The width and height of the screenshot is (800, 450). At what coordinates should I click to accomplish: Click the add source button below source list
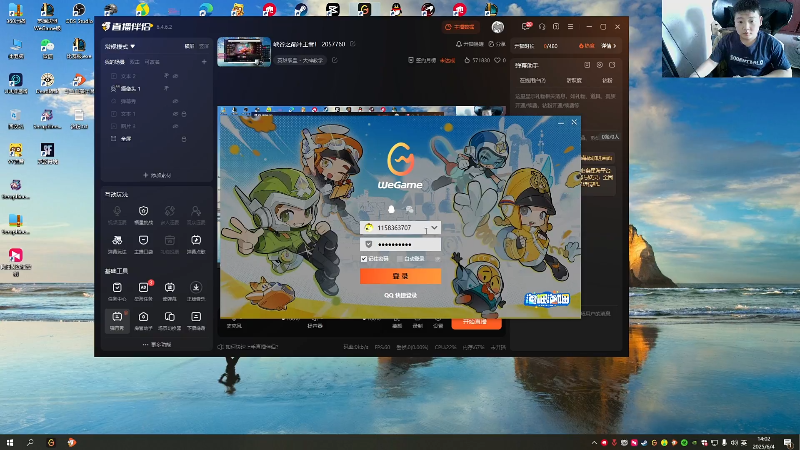[x=157, y=175]
